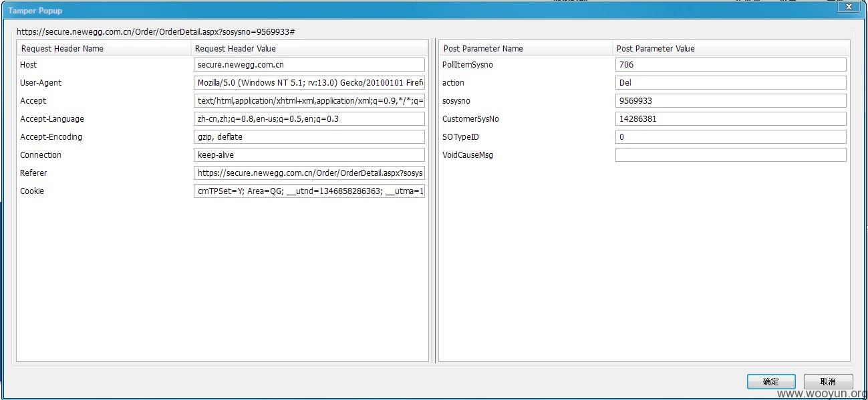Click the 取消 cancel button
868x400 pixels.
(829, 381)
